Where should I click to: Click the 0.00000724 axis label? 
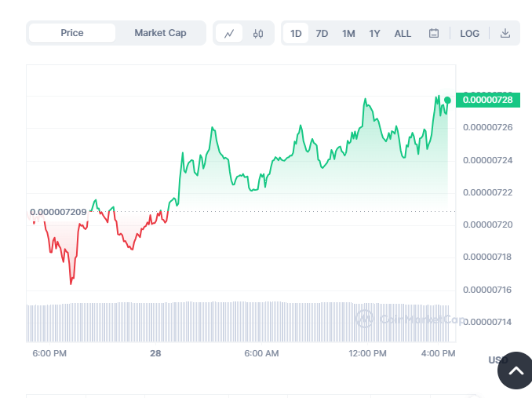coord(487,160)
